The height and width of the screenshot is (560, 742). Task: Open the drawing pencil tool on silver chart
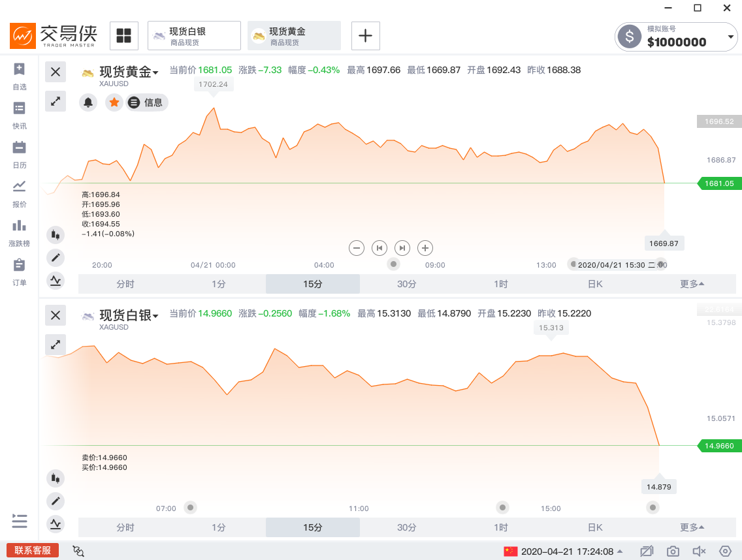[x=56, y=501]
